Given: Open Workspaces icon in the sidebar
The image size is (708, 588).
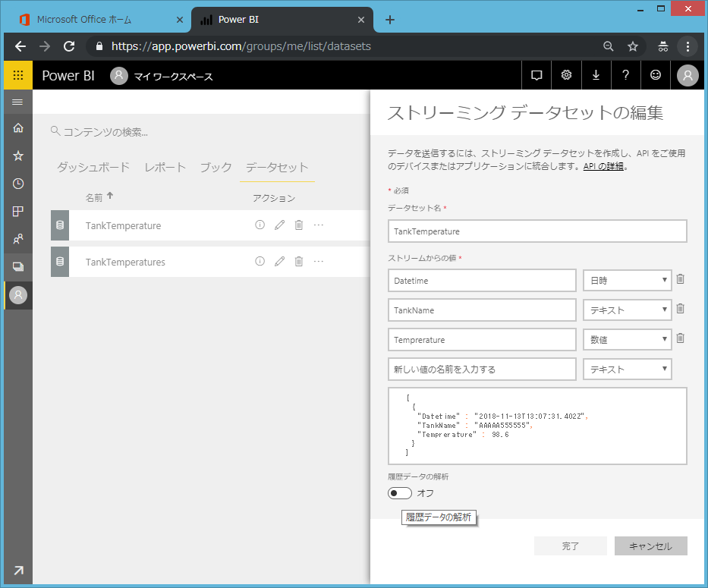Looking at the screenshot, I should (x=18, y=267).
